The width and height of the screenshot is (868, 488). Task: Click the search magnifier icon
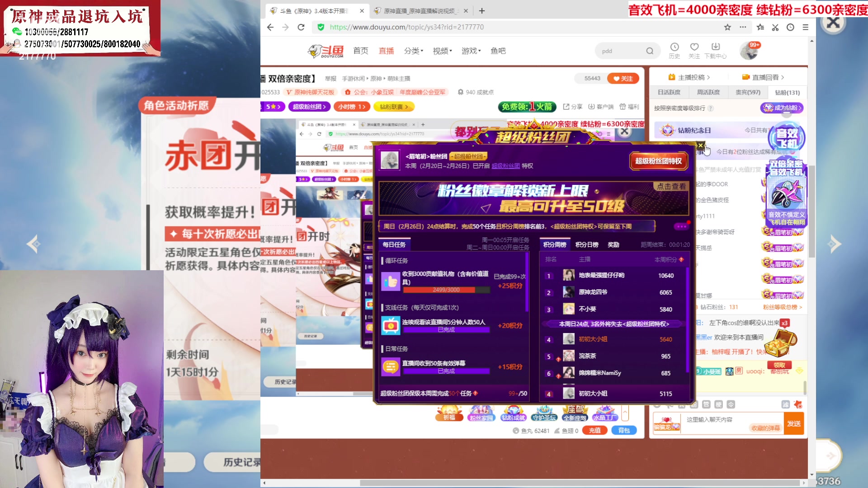tap(650, 51)
